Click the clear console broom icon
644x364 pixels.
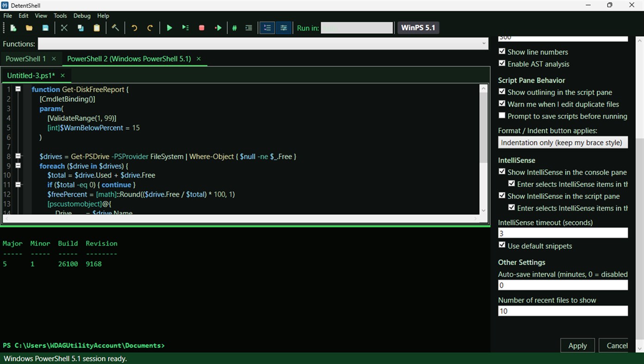tap(115, 28)
